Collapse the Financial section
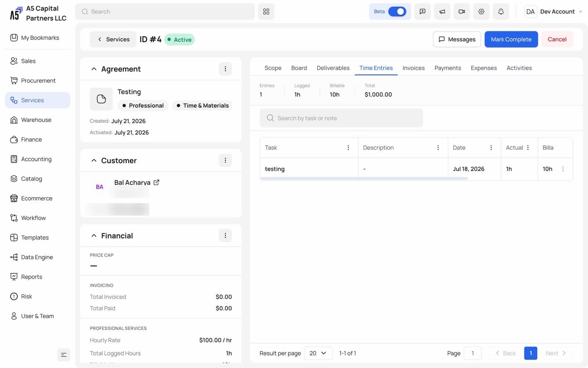This screenshot has width=588, height=368. (x=94, y=236)
